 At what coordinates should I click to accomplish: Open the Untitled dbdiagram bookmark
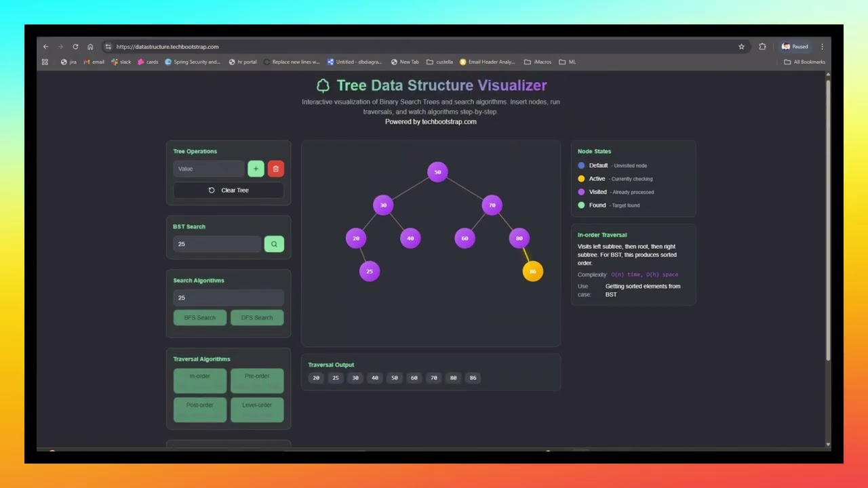click(355, 62)
